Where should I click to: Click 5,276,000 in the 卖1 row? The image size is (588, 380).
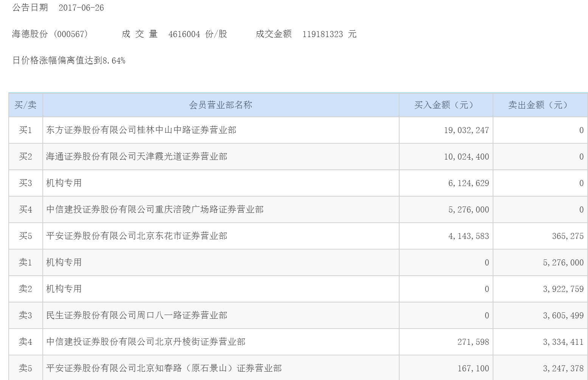(x=563, y=263)
